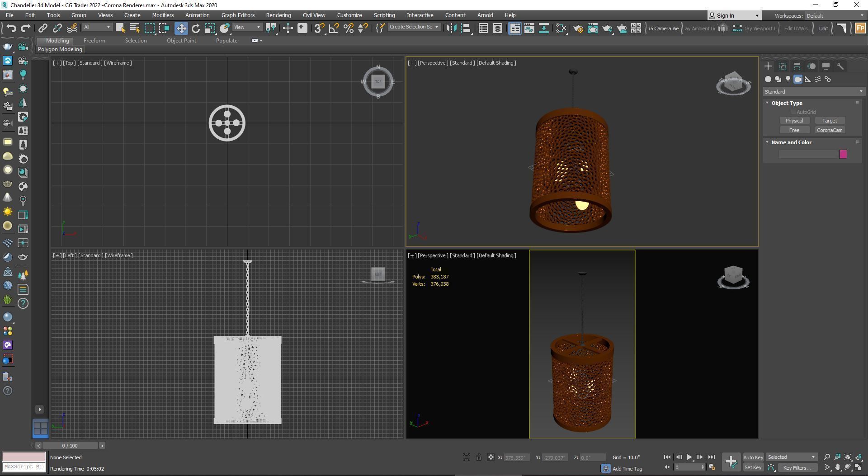This screenshot has width=868, height=476.
Task: Click the Polygon Modeling panel label
Action: pos(60,49)
